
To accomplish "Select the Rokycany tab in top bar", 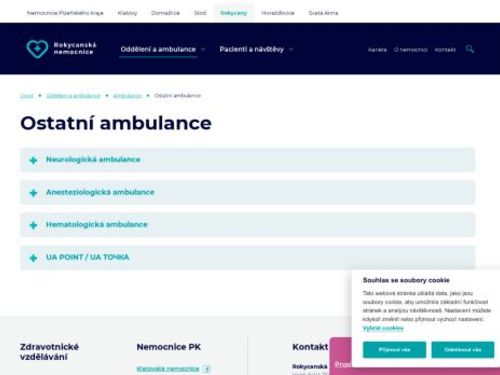I will 234,13.
